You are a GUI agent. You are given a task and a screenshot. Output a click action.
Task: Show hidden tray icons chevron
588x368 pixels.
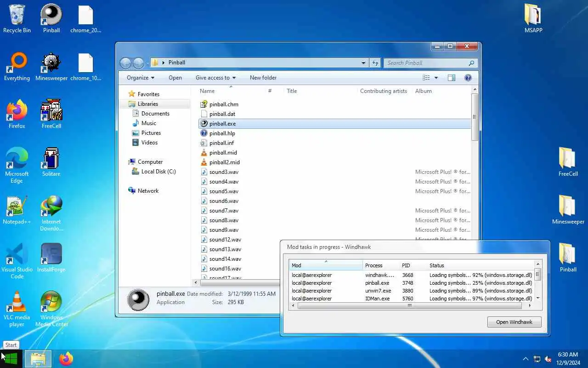pyautogui.click(x=526, y=359)
